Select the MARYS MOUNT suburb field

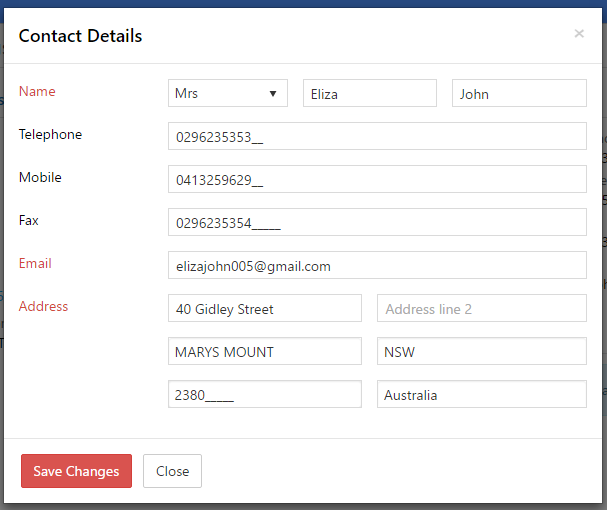(x=264, y=351)
